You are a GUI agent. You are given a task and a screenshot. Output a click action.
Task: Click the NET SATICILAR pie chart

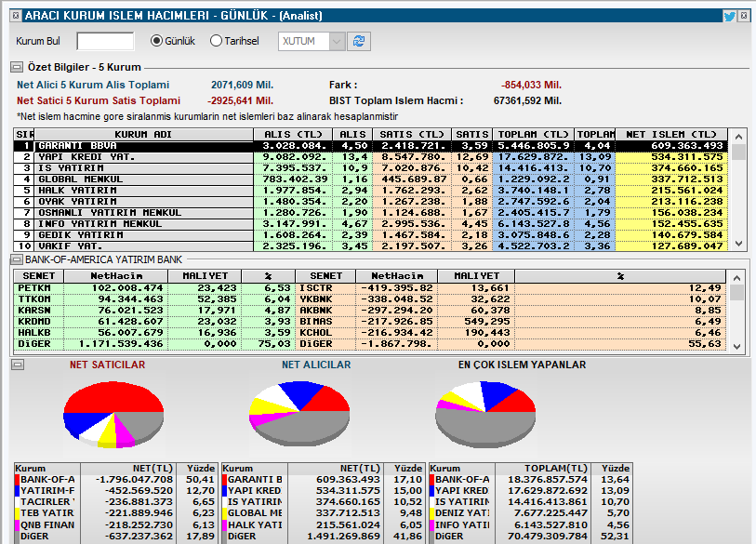tap(113, 415)
